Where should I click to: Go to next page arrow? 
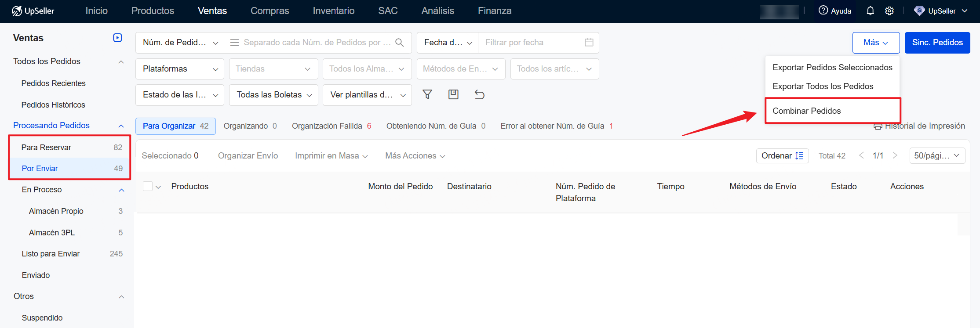(895, 155)
